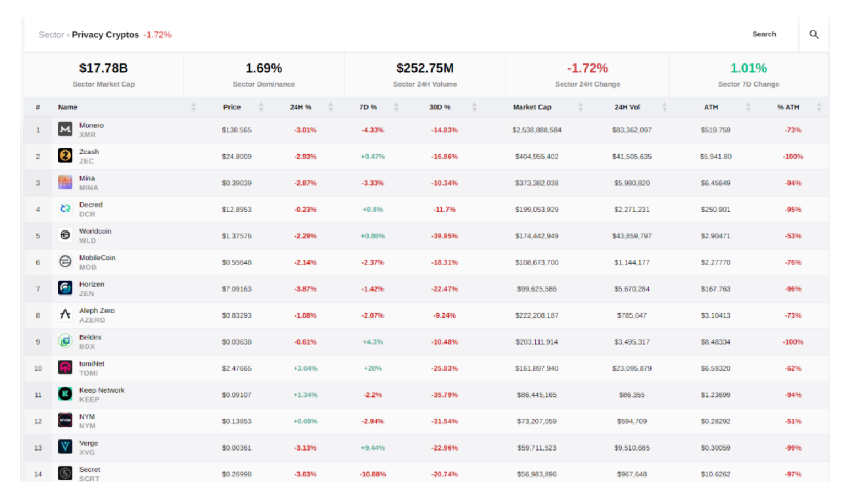Click the Horizen logo icon
Screen dimensions: 843x504
tap(65, 288)
